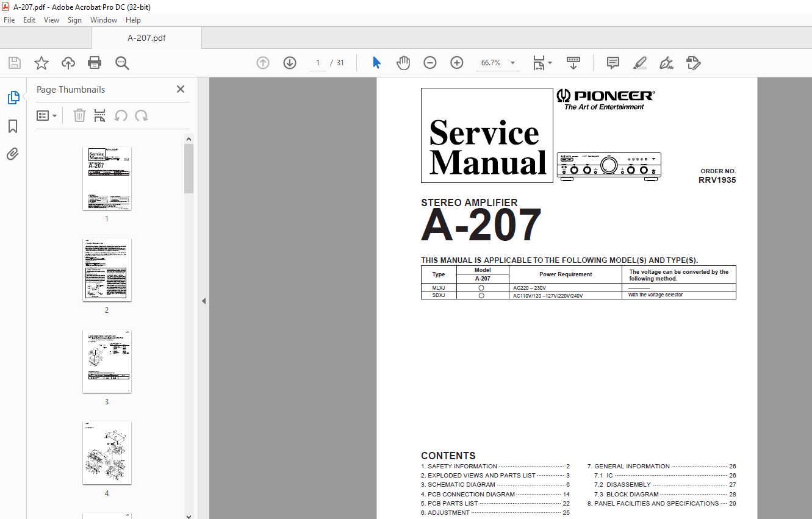Click 7.3 BLOCK DIAGRAM contents entry
Screen dimensions: 812x519
point(665,494)
